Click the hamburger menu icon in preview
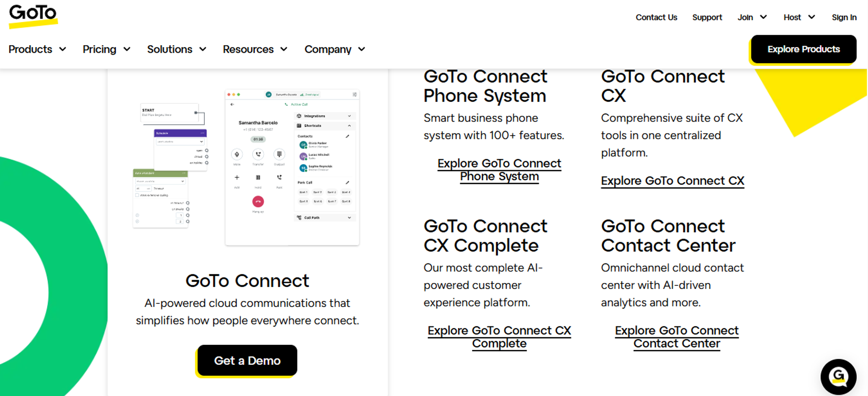 coord(355,94)
